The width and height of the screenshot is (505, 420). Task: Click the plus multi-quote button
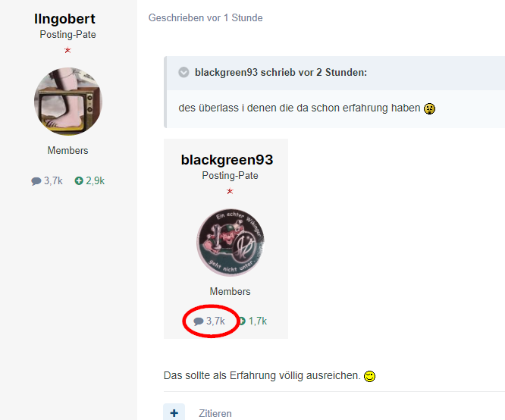pos(174,412)
